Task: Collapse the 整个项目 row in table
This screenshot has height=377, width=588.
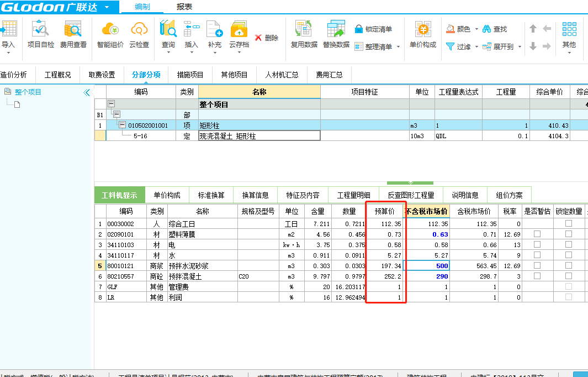Action: [x=112, y=103]
